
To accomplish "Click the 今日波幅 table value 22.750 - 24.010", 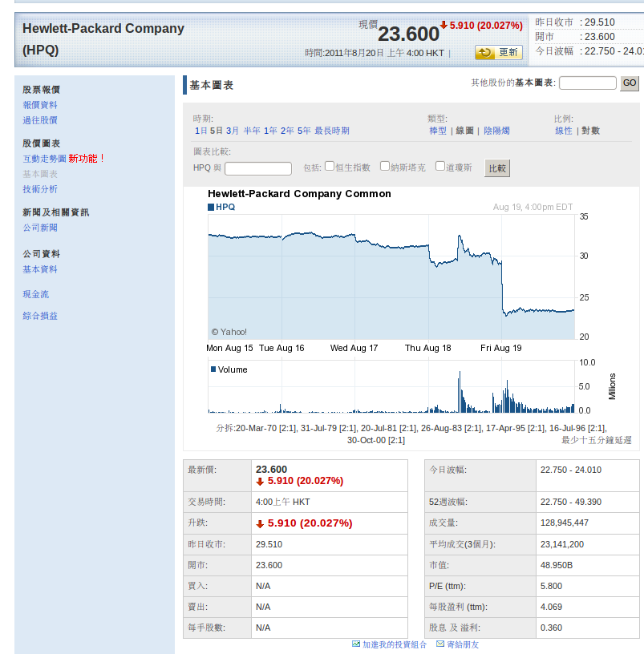I will [x=571, y=470].
